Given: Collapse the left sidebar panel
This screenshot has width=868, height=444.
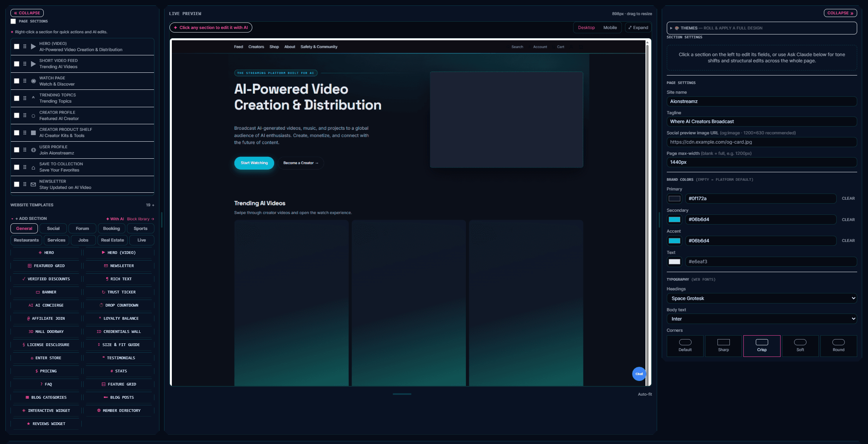Looking at the screenshot, I should click(27, 13).
